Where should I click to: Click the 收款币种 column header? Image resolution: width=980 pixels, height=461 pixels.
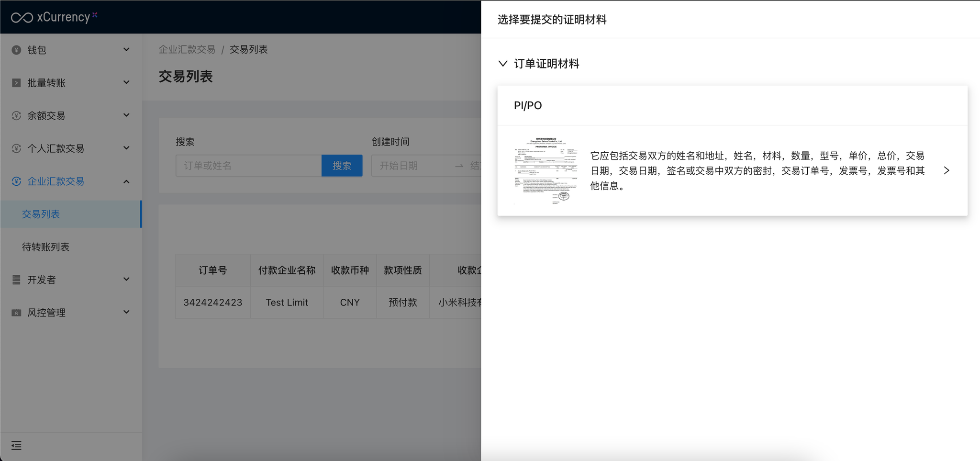(350, 270)
